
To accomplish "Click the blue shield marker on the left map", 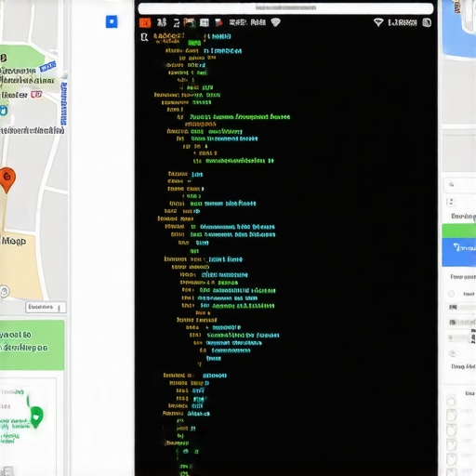I will click(x=4, y=111).
